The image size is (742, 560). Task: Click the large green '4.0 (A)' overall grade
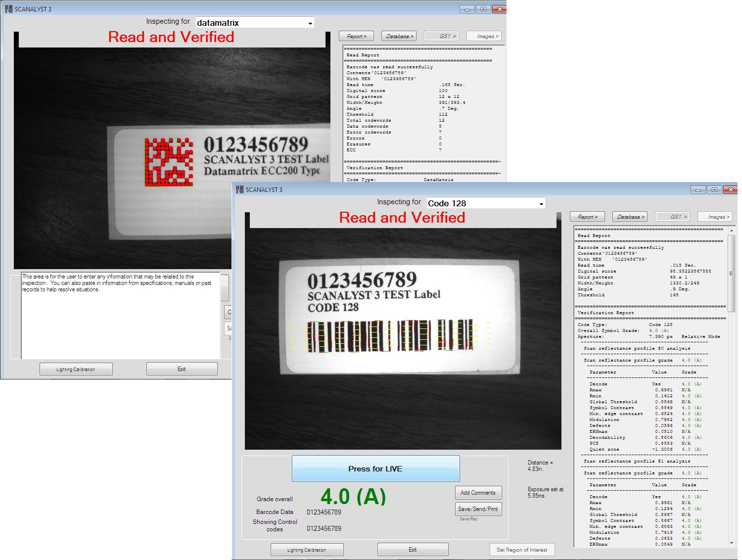tap(353, 497)
